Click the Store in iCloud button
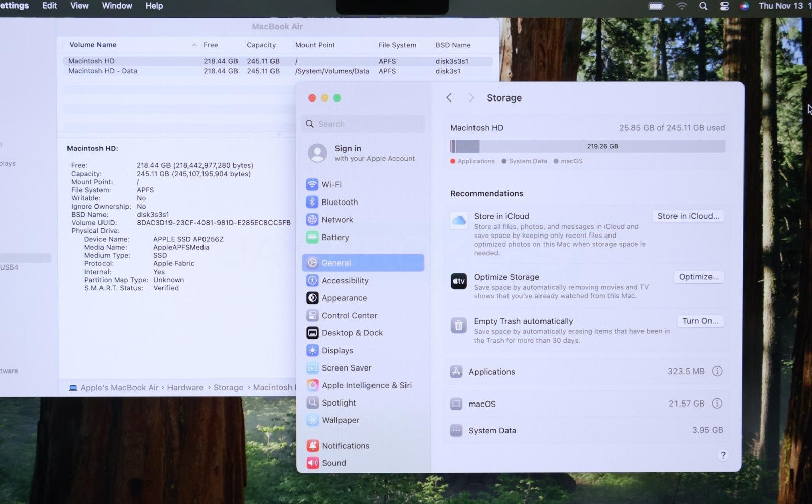This screenshot has width=812, height=504. 688,216
